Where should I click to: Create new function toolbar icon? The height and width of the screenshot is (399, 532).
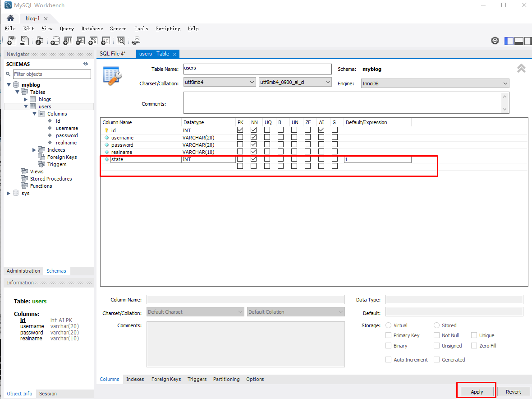point(106,41)
